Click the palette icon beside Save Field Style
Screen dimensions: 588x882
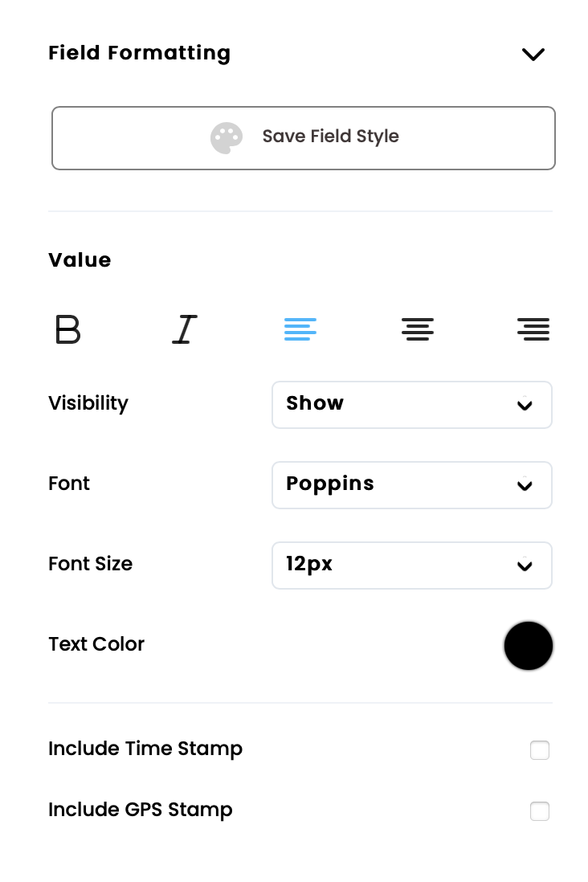pos(227,138)
